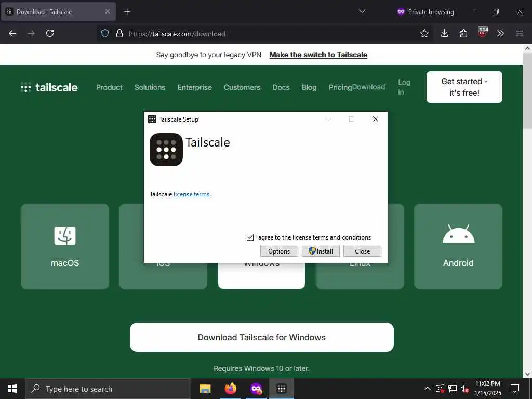Click the padlock site info icon
The width and height of the screenshot is (532, 399).
(x=119, y=33)
